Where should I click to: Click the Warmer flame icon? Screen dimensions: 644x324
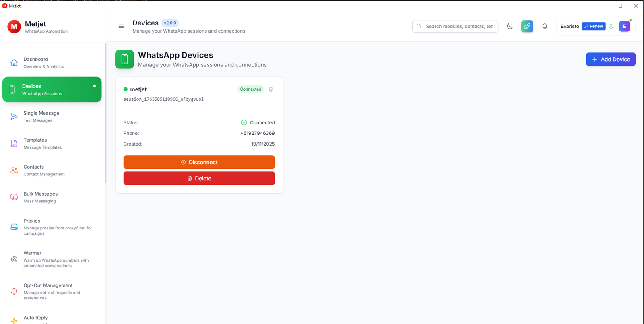point(14,259)
